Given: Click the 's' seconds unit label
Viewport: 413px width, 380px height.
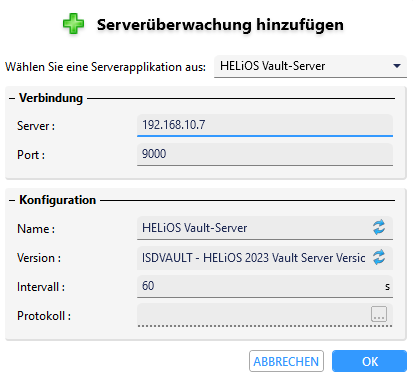Looking at the screenshot, I should pyautogui.click(x=387, y=287).
